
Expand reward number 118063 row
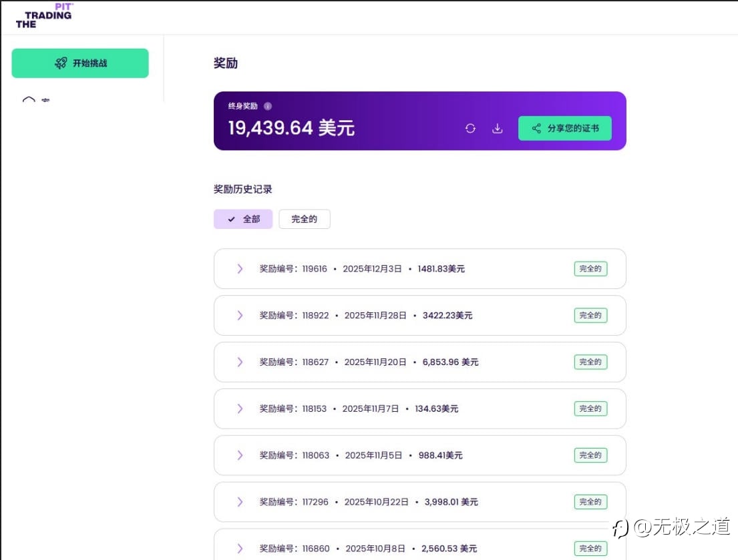240,455
